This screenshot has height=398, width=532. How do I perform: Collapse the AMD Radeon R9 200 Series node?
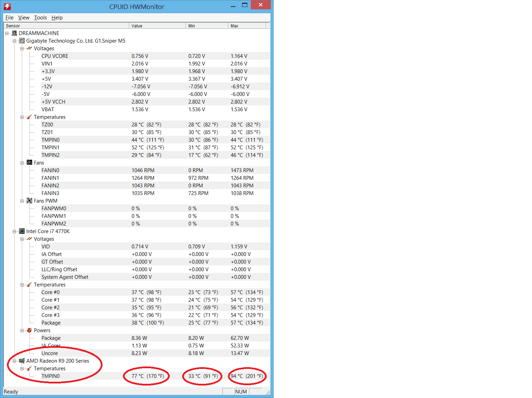[14, 361]
